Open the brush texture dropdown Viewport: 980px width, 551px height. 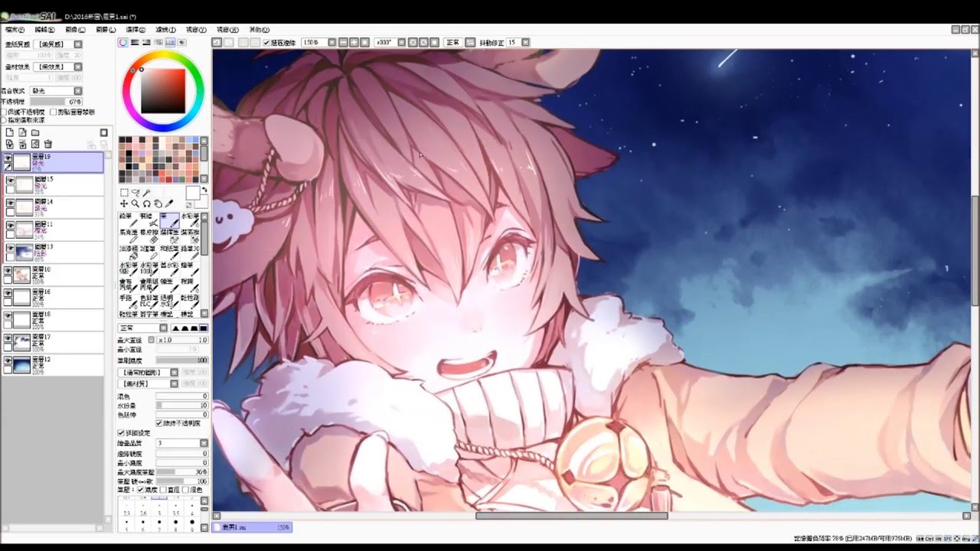[x=175, y=383]
